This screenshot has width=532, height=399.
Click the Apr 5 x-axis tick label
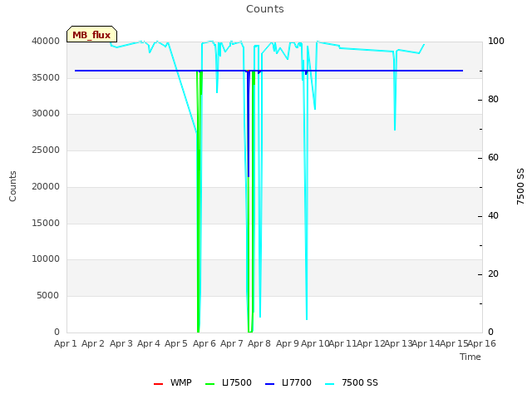point(176,343)
